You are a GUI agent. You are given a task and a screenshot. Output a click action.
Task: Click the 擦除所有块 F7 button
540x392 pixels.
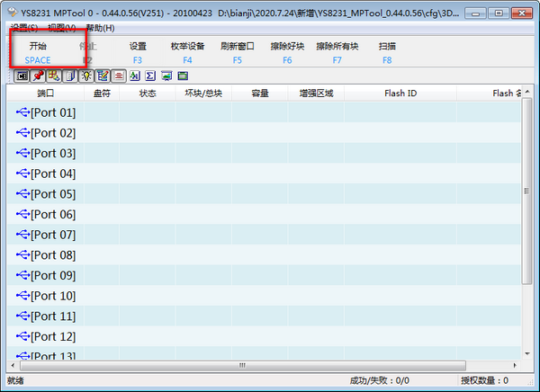click(337, 52)
